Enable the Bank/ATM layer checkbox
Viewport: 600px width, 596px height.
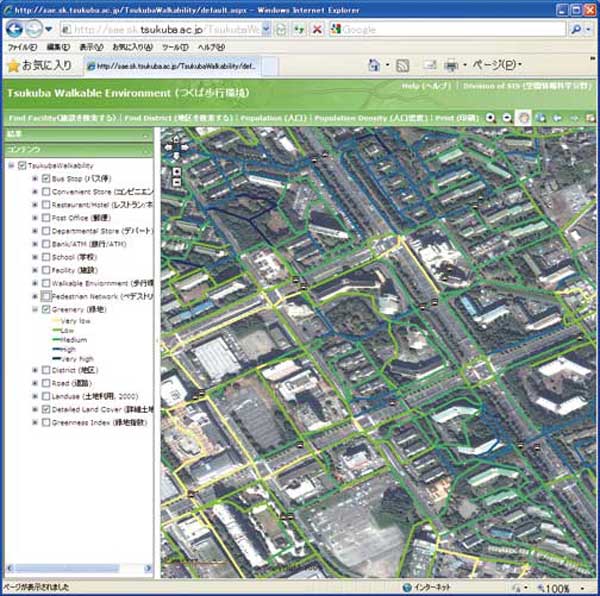(46, 244)
